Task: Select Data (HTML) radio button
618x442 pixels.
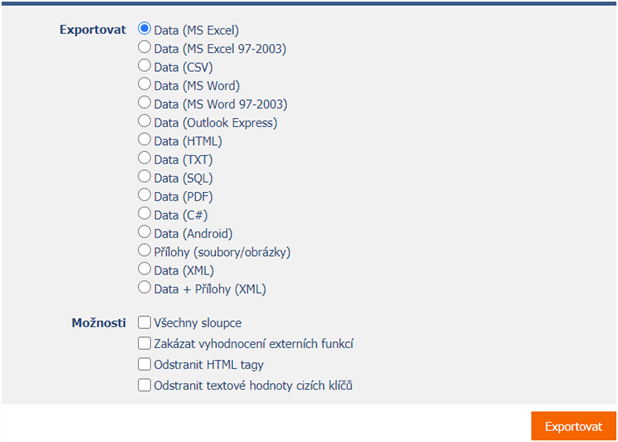Action: point(144,140)
